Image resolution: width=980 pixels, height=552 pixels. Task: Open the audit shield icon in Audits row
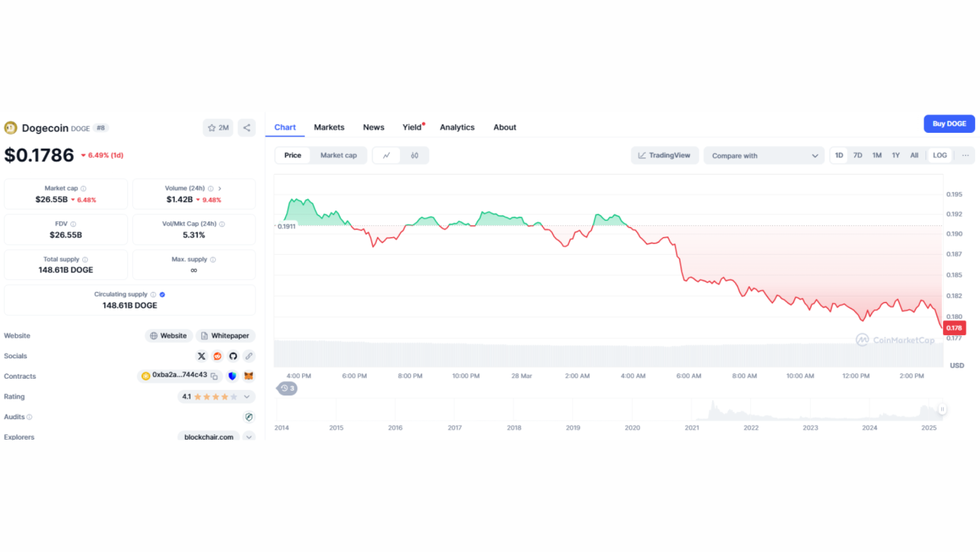pyautogui.click(x=249, y=417)
